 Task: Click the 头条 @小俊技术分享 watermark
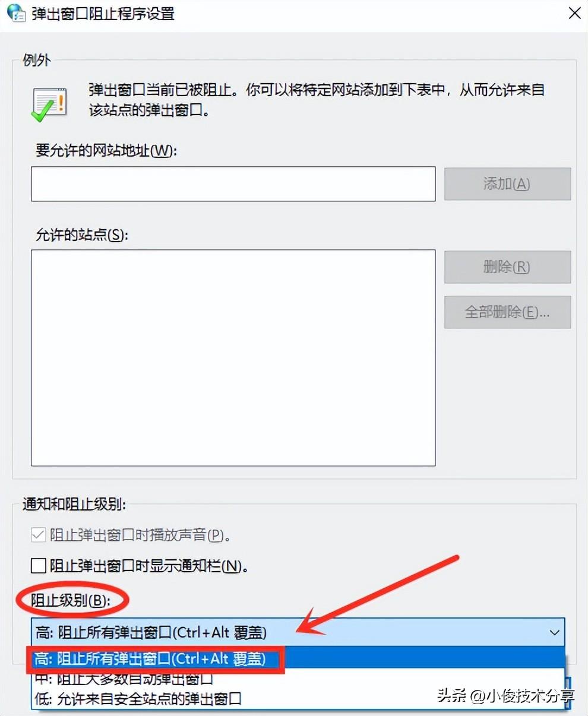(506, 696)
